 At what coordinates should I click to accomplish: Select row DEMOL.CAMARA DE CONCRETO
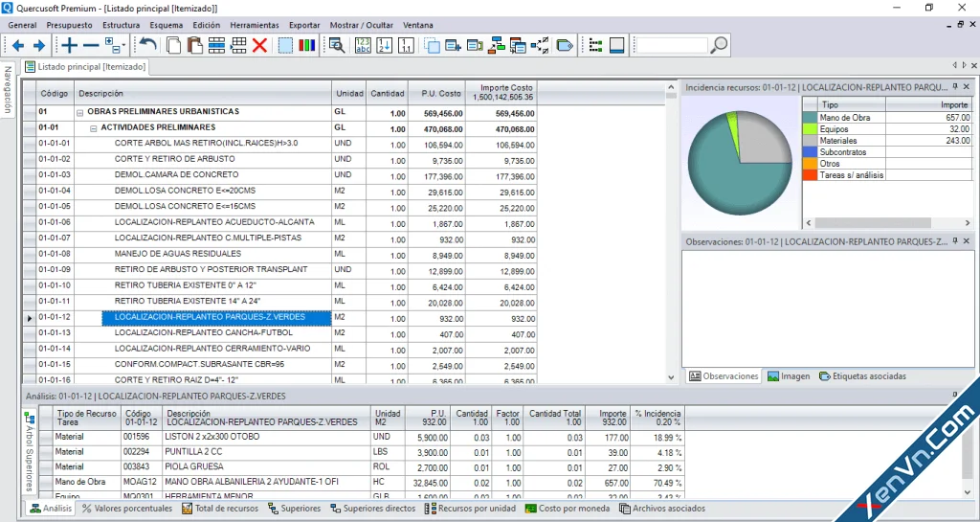point(279,175)
